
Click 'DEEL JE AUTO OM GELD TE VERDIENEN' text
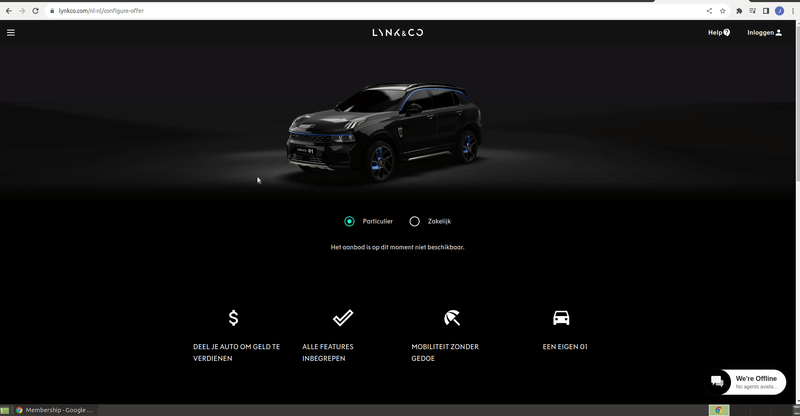(236, 353)
